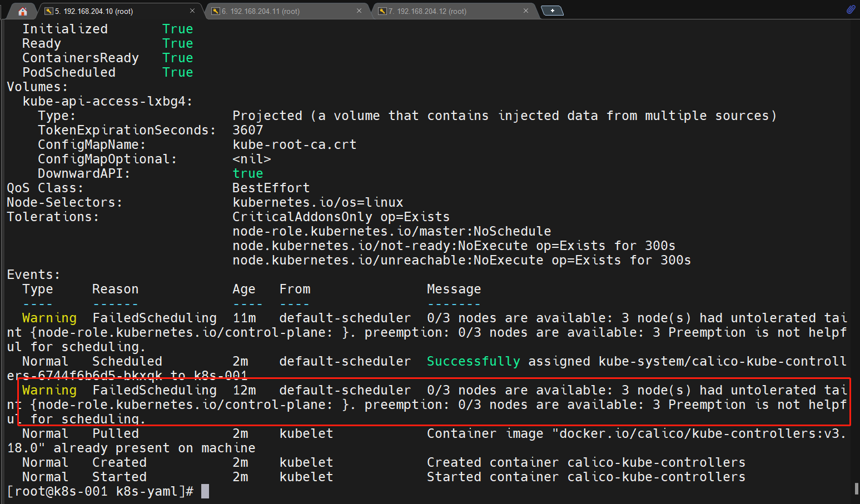860x504 pixels.
Task: Switch to the 192.168.204.11 session tab
Action: click(x=286, y=11)
